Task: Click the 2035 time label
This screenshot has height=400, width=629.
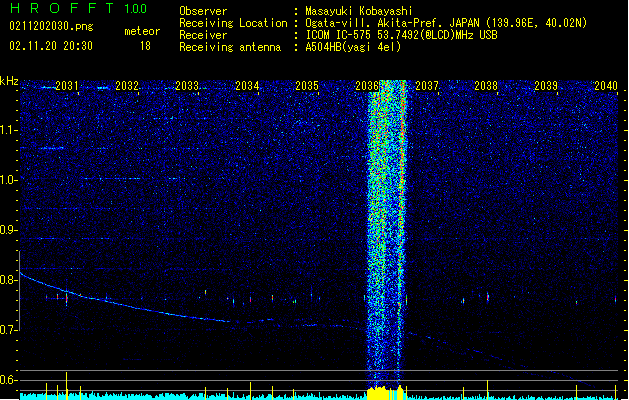Action: pyautogui.click(x=307, y=86)
